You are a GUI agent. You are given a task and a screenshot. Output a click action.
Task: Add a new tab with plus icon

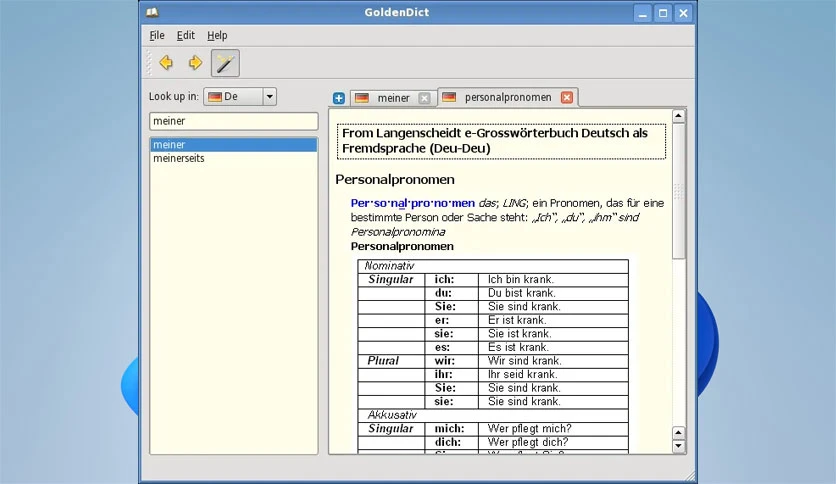click(x=339, y=98)
